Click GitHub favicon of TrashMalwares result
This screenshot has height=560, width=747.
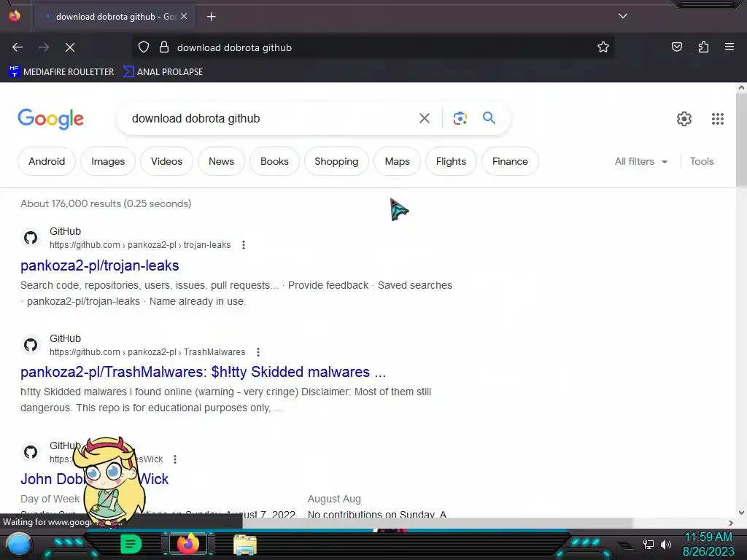click(x=31, y=345)
